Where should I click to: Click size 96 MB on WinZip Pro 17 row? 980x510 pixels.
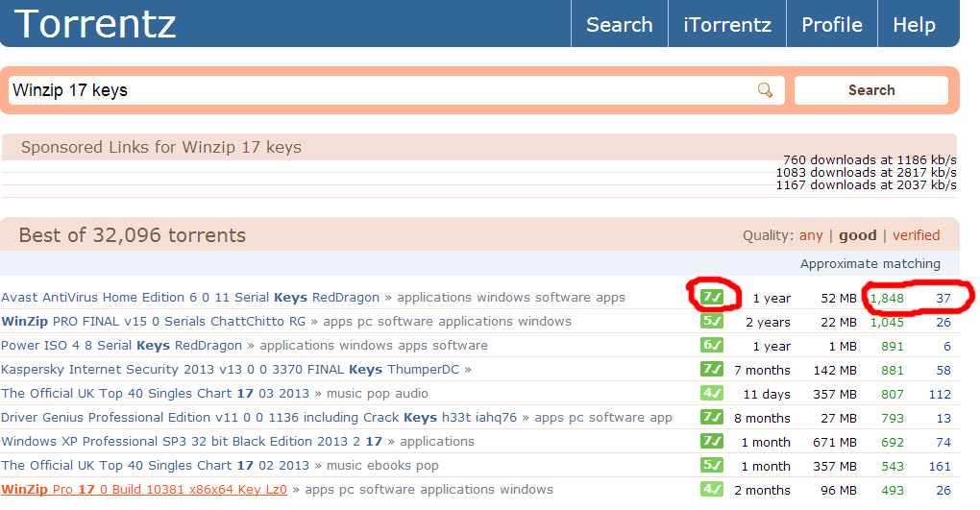[x=838, y=490]
